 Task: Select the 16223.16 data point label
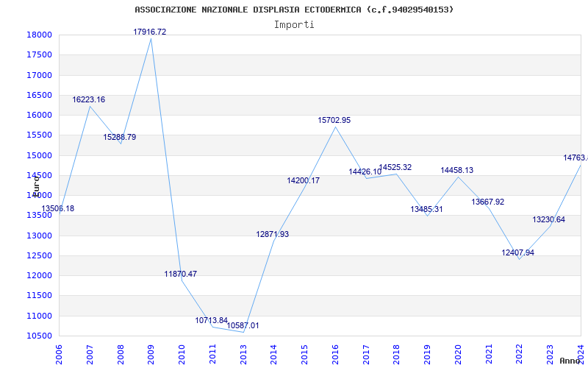[x=88, y=99]
